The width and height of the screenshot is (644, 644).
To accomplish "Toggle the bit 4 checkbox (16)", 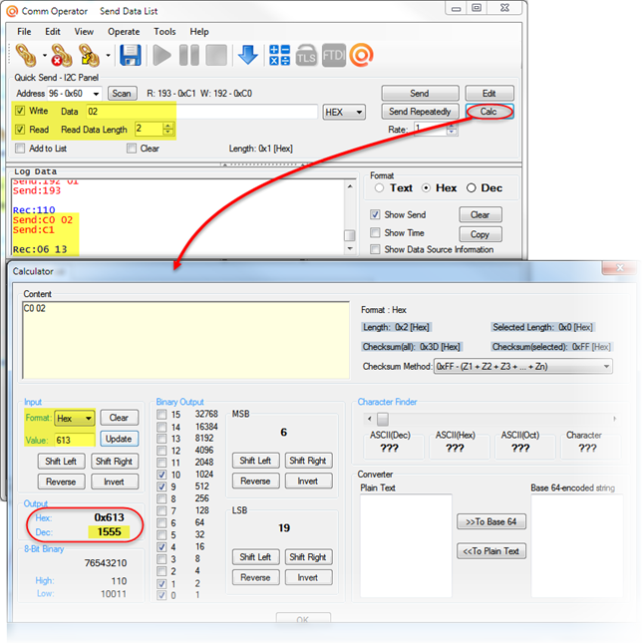I will coord(161,547).
